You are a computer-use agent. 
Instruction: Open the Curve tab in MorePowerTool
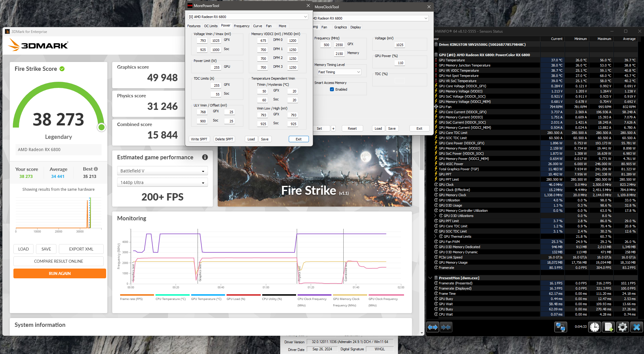tap(257, 26)
